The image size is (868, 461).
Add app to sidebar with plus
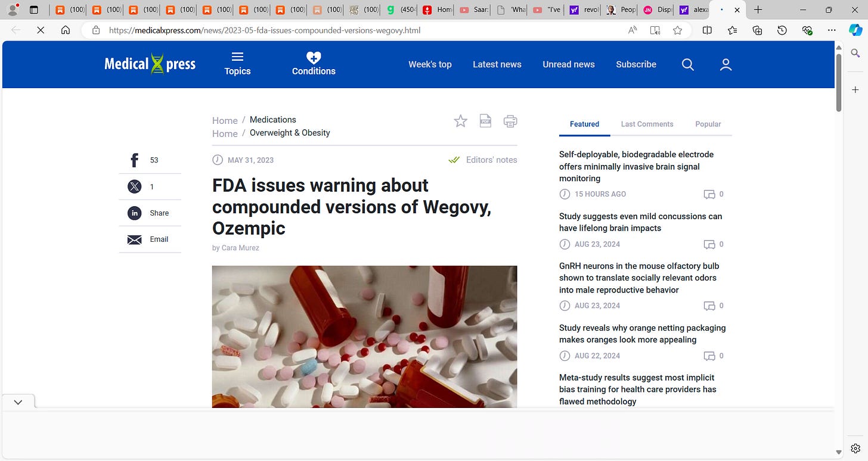[855, 89]
